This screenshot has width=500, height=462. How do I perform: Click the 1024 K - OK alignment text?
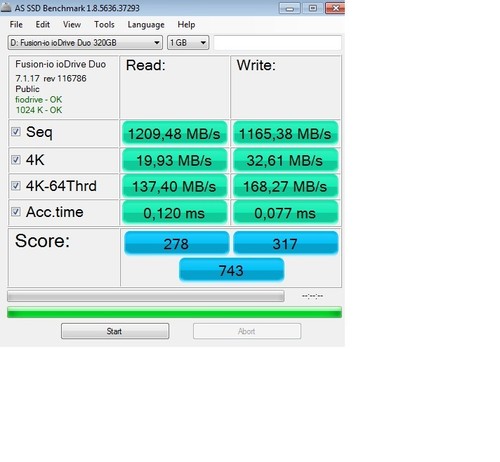coord(39,110)
